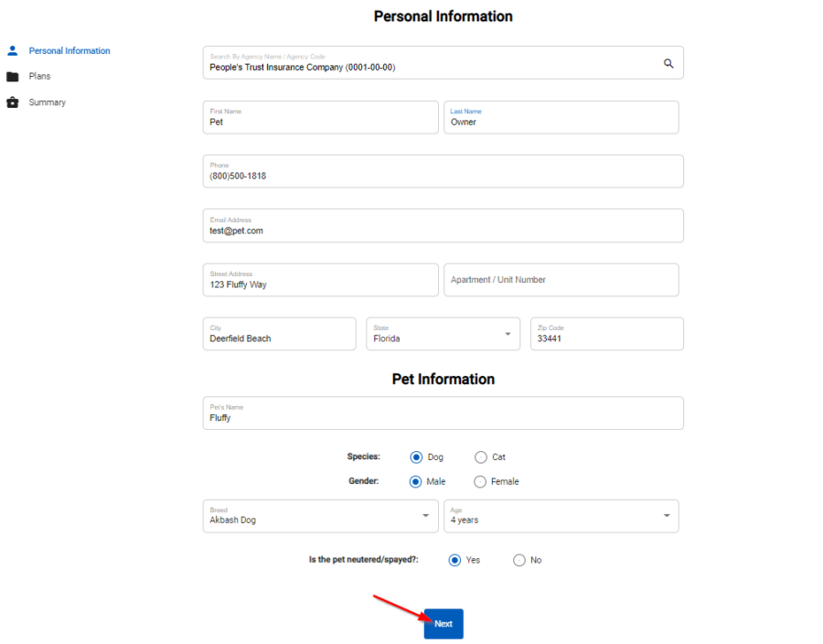Screen dimensions: 823x644
Task: Click the Plans folder icon in sidebar
Action: pos(12,76)
